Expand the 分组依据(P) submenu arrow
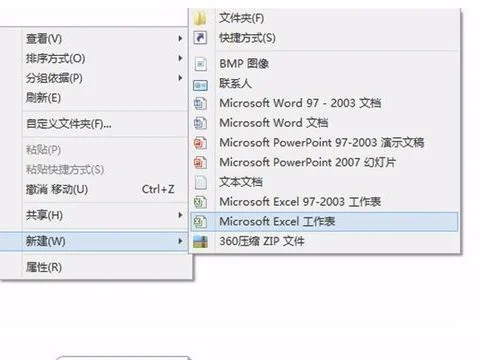 (x=180, y=78)
